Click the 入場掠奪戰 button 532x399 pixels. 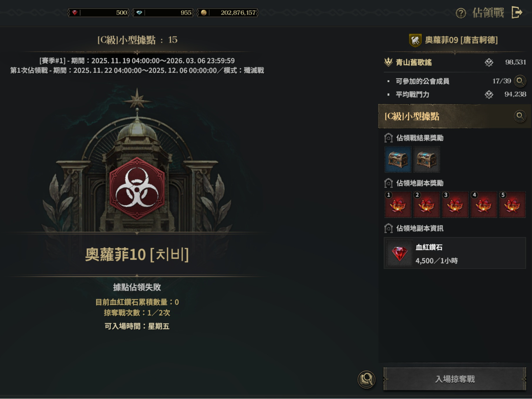tap(455, 379)
